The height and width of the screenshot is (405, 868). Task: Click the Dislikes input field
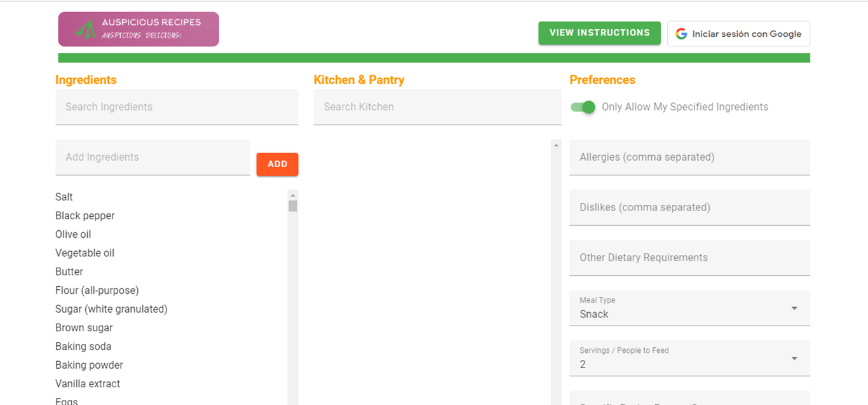click(689, 207)
